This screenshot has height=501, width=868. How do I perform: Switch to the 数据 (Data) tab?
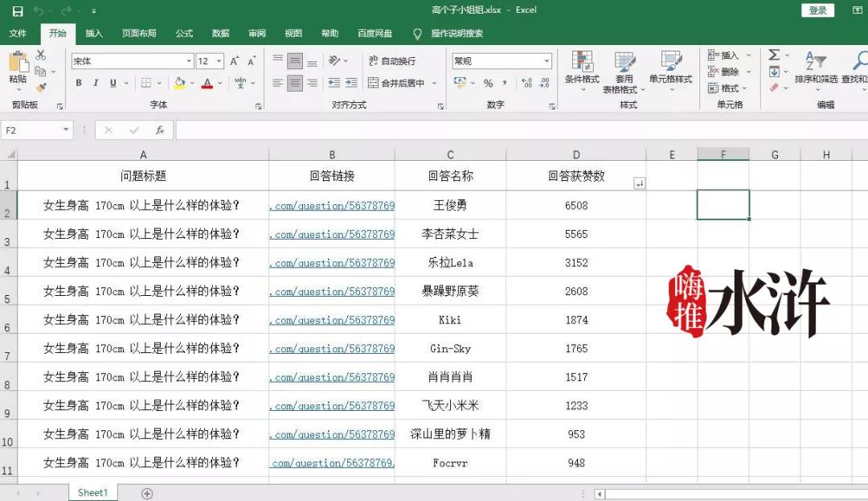click(x=221, y=33)
